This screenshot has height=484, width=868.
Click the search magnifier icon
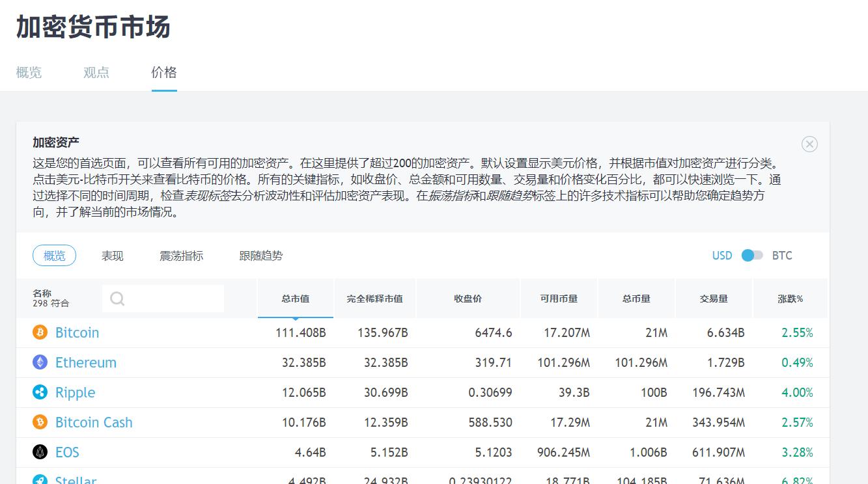tap(117, 298)
